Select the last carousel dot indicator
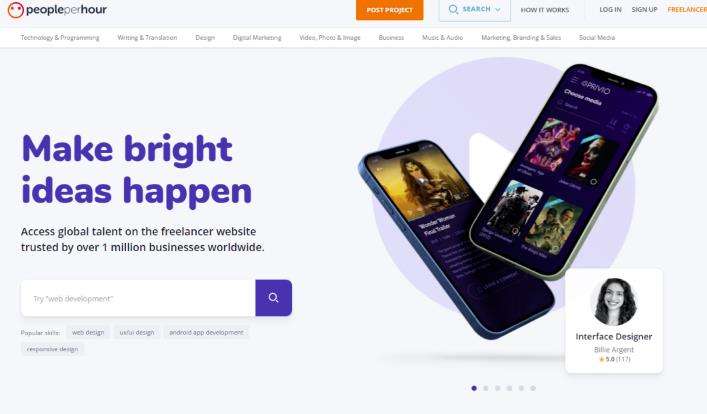 533,388
